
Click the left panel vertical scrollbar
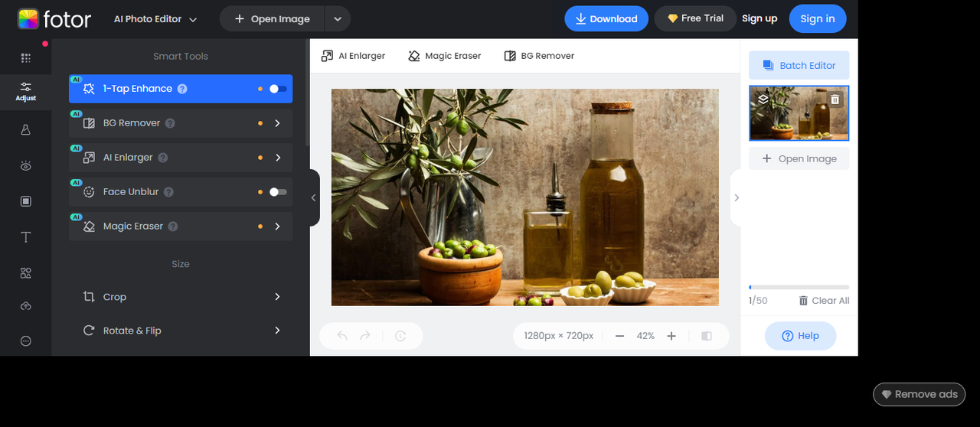307,93
